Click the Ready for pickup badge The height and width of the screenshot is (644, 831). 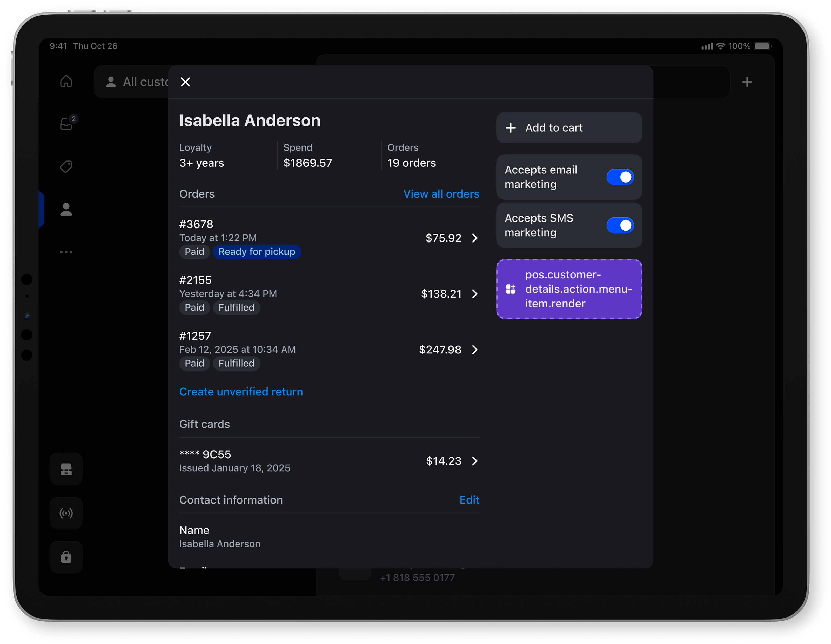coord(257,252)
